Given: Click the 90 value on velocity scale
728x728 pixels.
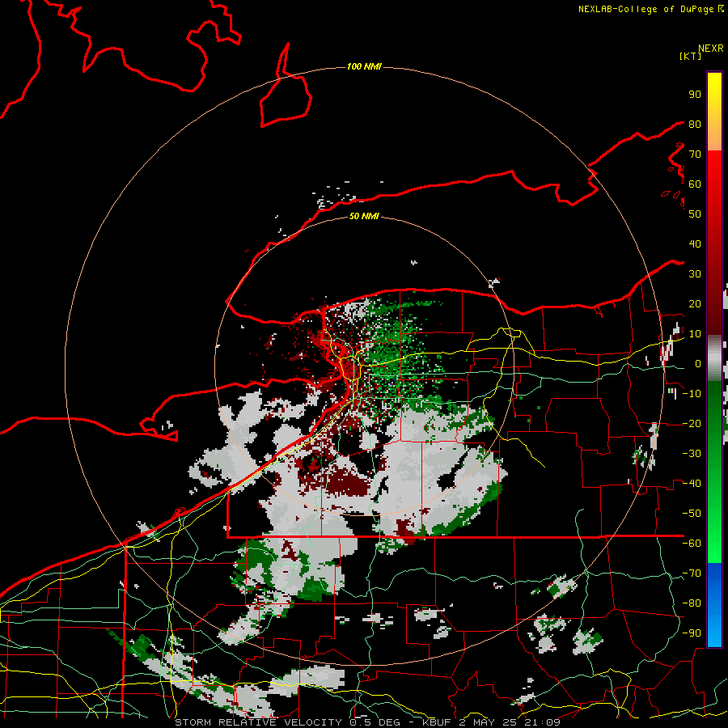Looking at the screenshot, I should (695, 95).
